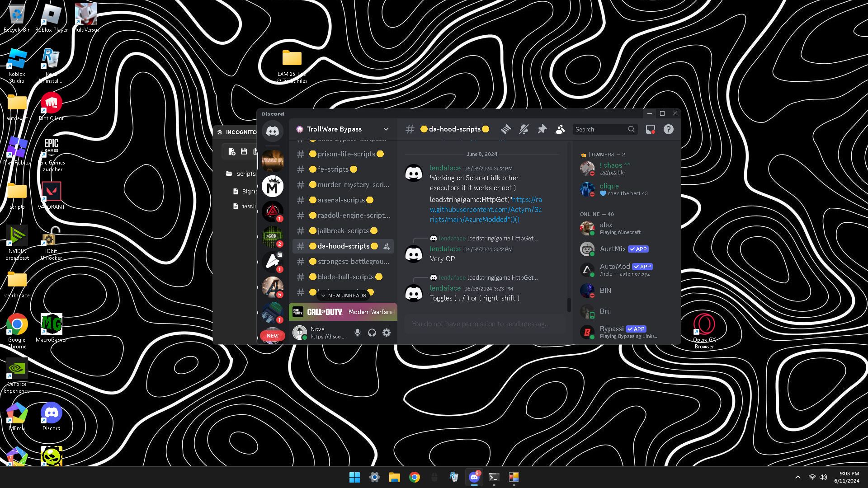
Task: Show hidden system tray icons chevron
Action: point(798,477)
